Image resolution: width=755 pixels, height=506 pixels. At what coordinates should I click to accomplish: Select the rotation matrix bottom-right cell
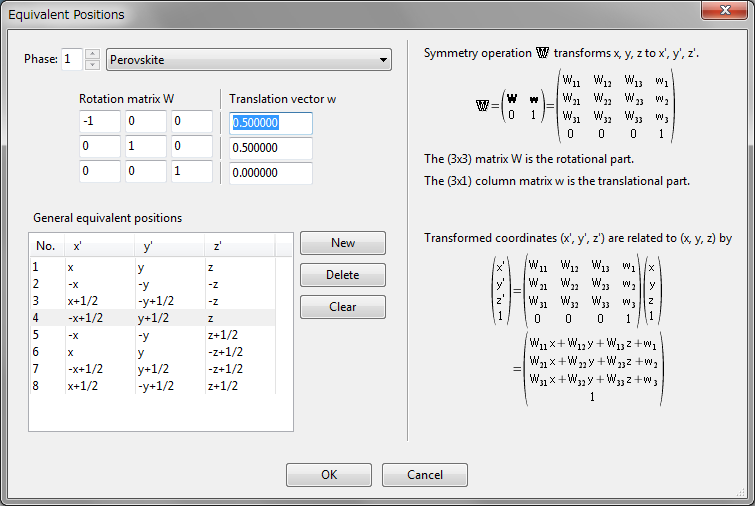[x=191, y=172]
